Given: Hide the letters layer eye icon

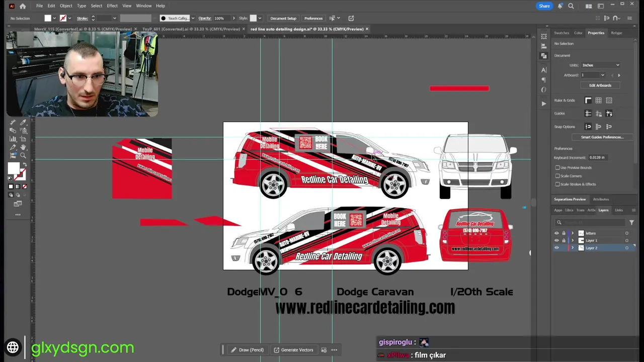Looking at the screenshot, I should [556, 233].
